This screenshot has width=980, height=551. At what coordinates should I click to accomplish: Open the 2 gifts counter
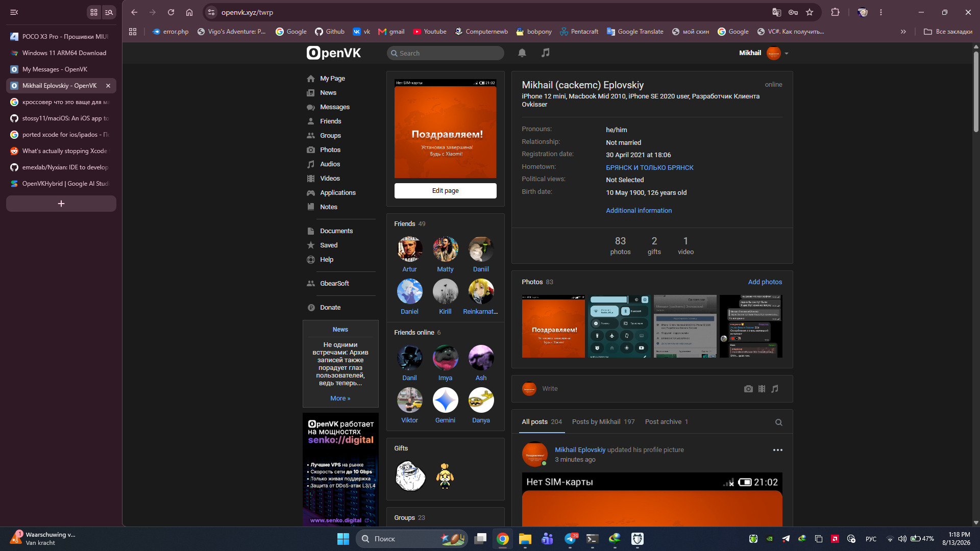[654, 245]
